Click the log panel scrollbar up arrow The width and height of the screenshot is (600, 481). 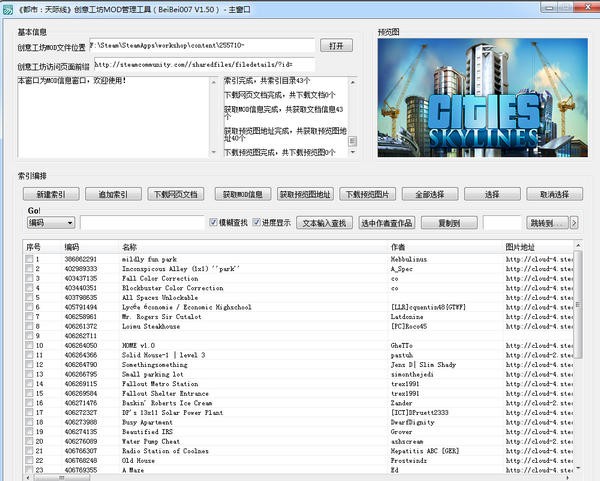(352, 82)
